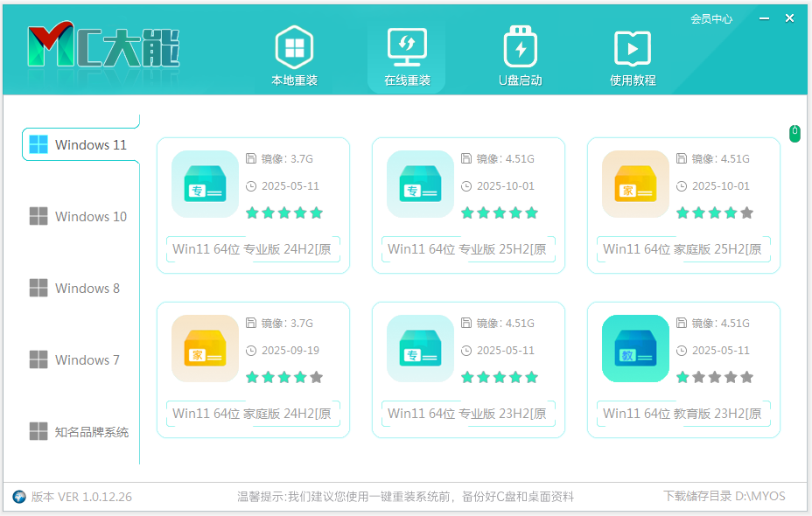Open the 使用教程 tutorial icon
This screenshot has width=812, height=516.
click(x=632, y=47)
